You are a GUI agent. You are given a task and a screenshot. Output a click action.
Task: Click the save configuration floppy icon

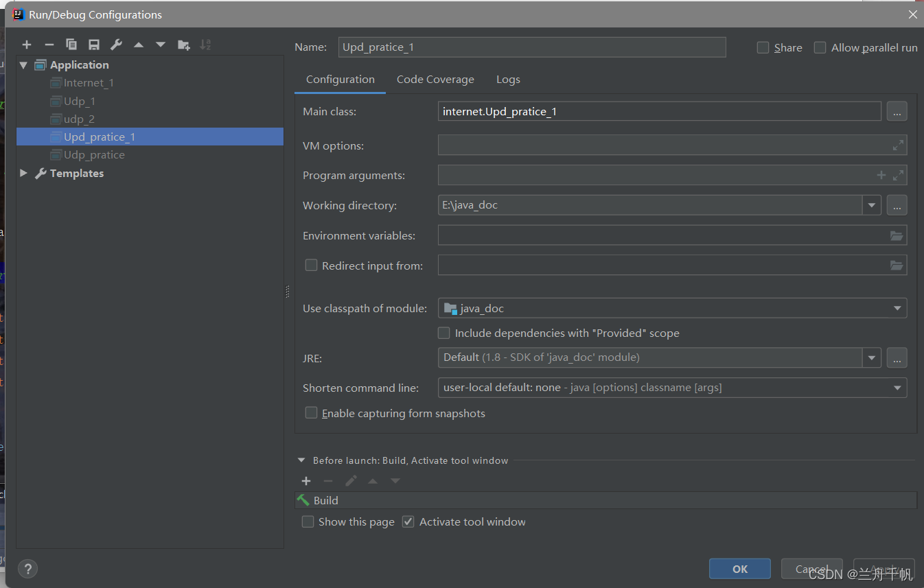click(94, 45)
